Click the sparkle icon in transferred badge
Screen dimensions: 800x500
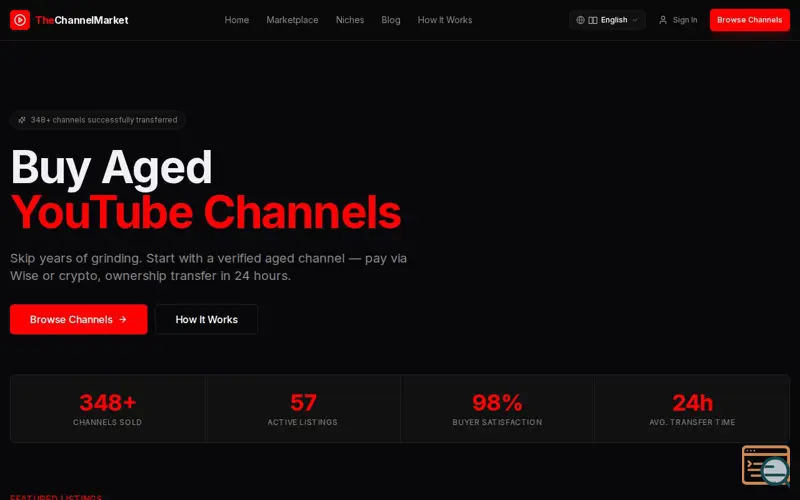pyautogui.click(x=22, y=120)
